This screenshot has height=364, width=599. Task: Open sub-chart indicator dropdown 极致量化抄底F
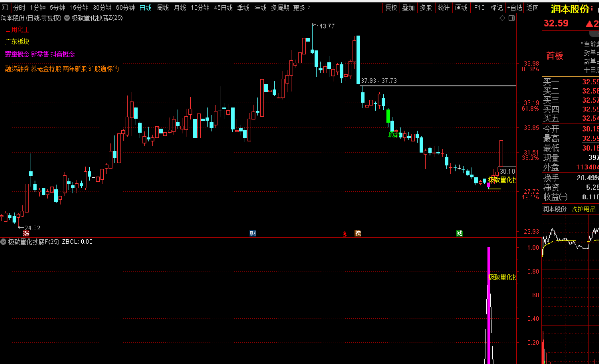[4, 242]
